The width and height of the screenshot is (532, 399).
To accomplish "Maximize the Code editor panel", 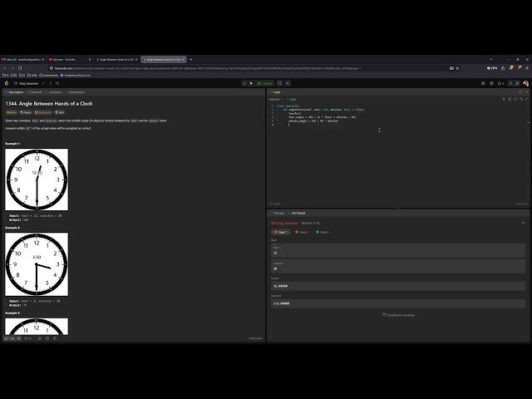I will [x=521, y=92].
